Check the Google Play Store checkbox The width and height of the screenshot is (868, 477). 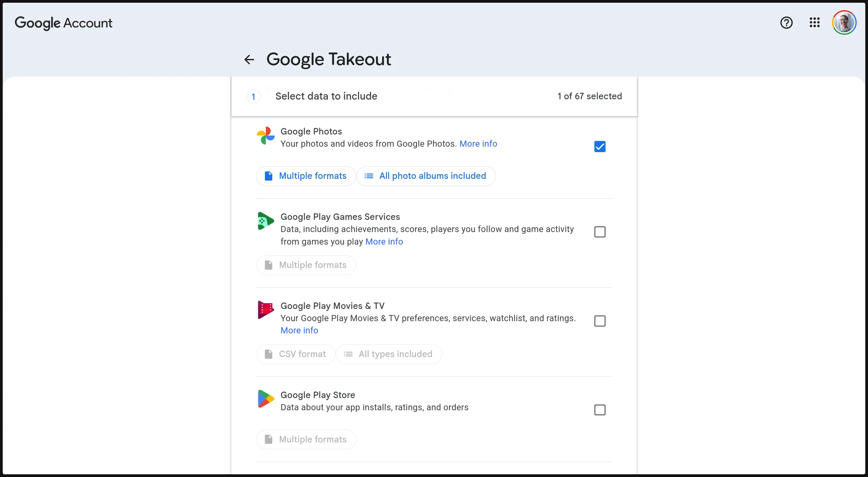click(x=600, y=410)
